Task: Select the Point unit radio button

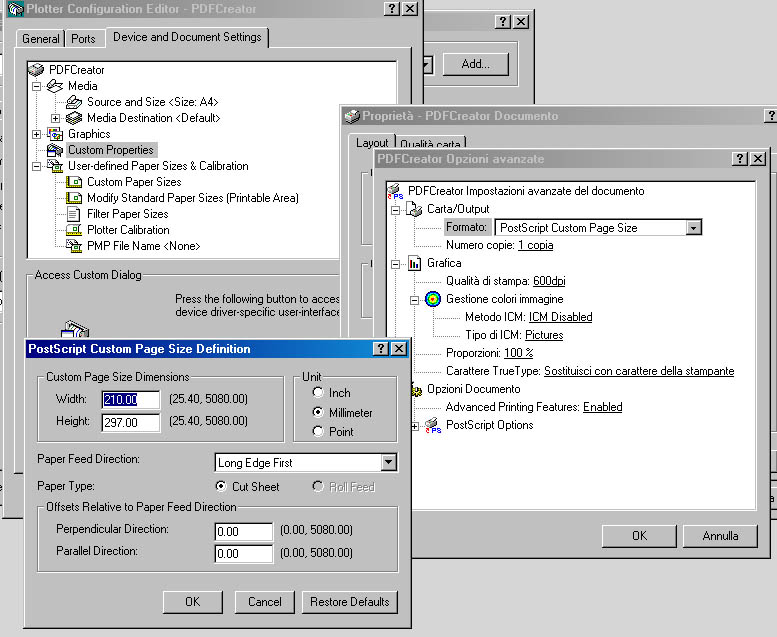Action: coord(318,431)
